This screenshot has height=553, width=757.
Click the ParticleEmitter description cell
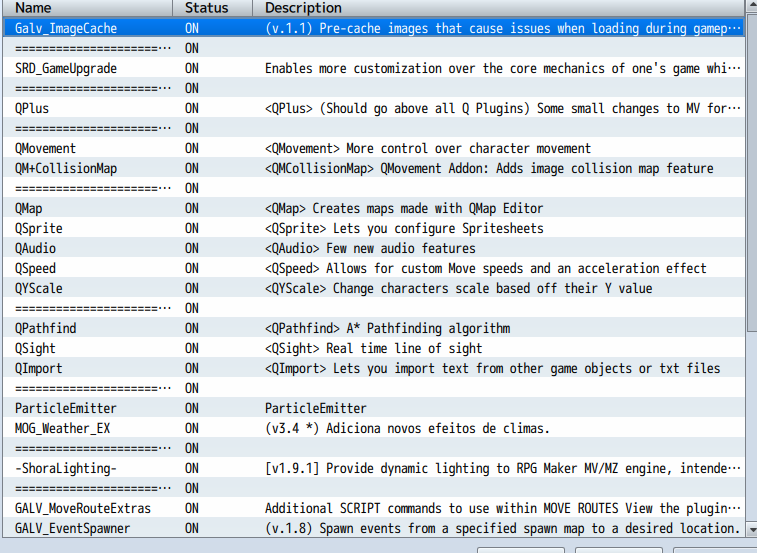pyautogui.click(x=316, y=409)
